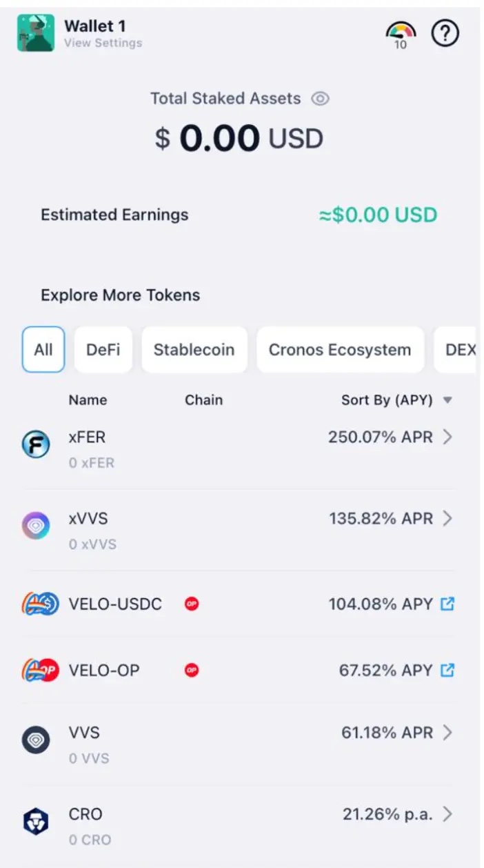
Task: Click the VELO-USDC pair icon
Action: tap(39, 604)
